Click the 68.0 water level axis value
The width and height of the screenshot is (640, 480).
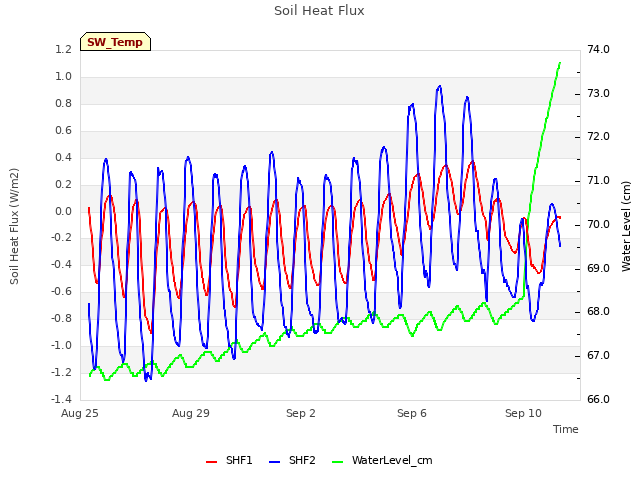pyautogui.click(x=598, y=311)
